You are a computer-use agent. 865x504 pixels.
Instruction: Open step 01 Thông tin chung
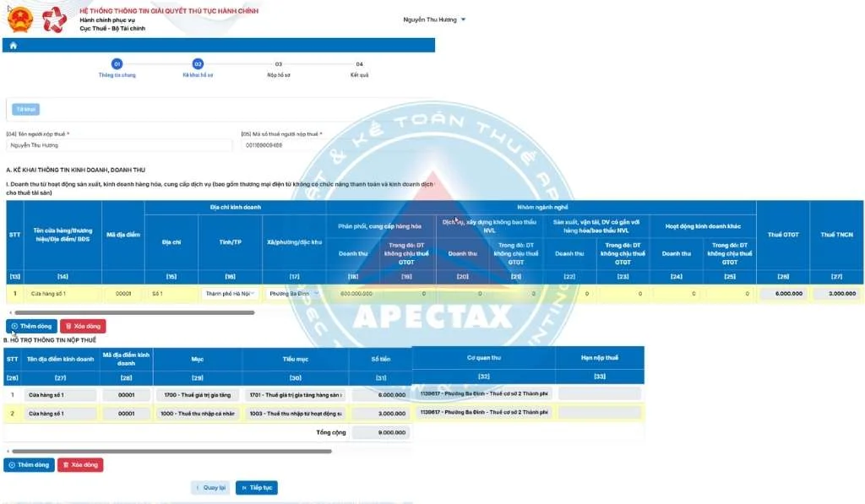click(x=117, y=64)
